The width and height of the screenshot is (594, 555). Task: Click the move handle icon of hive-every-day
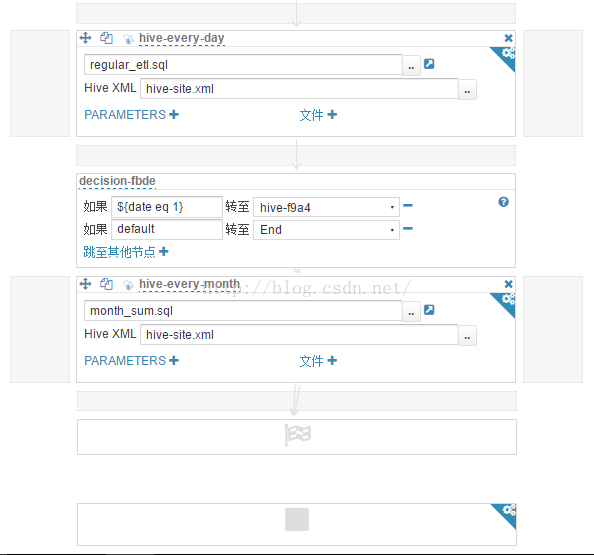point(86,38)
